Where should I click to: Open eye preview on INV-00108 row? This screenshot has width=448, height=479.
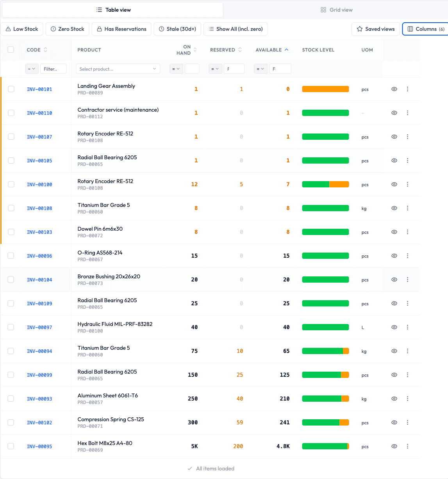click(x=394, y=208)
